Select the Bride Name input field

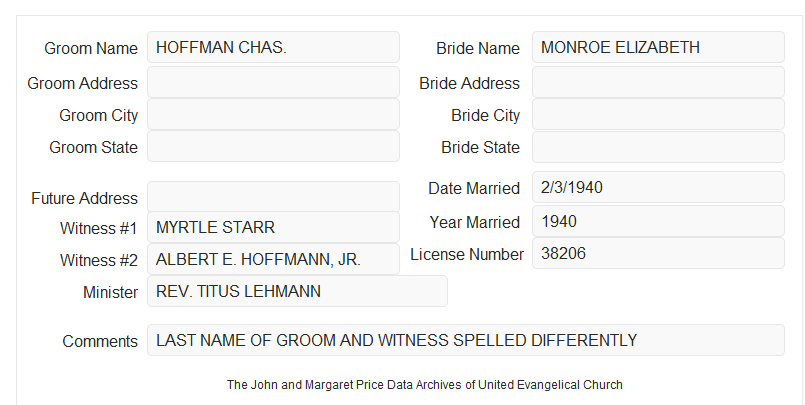658,47
